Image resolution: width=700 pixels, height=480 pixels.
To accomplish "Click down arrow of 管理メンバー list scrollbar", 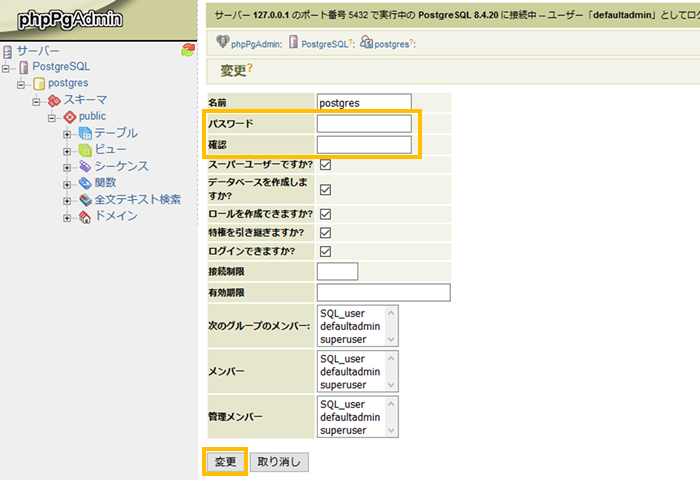I will click(391, 431).
